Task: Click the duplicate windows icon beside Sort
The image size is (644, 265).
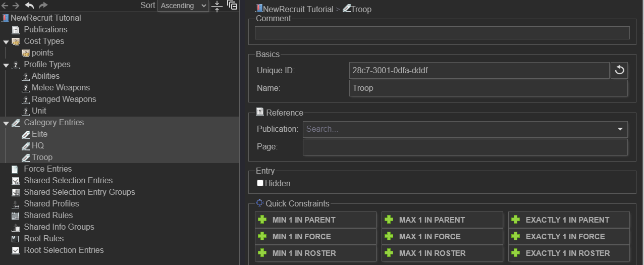Action: 232,5
